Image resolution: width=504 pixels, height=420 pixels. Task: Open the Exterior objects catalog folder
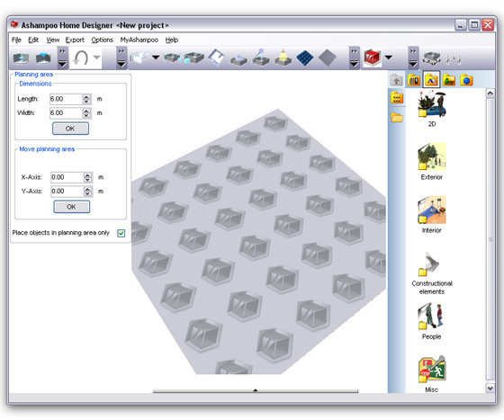432,162
